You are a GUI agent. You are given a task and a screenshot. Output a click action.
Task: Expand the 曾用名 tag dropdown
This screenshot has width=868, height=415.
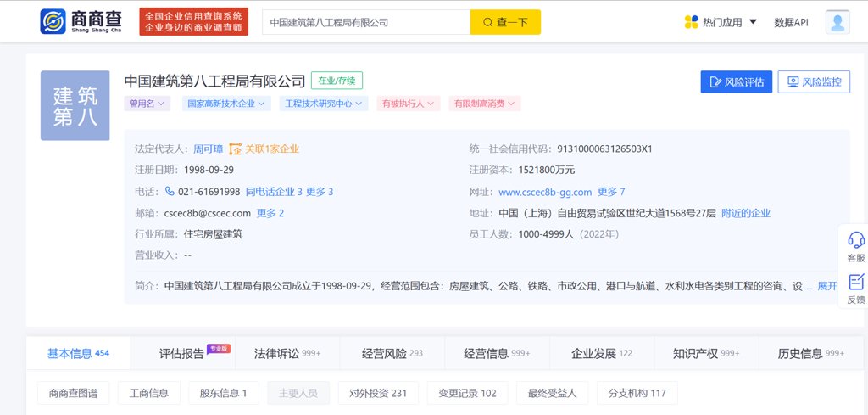click(x=147, y=104)
